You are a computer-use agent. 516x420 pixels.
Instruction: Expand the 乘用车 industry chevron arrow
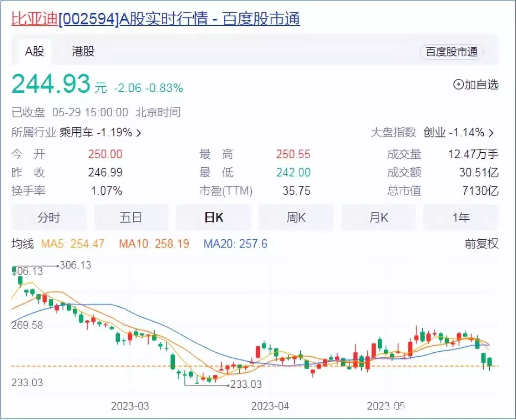point(139,133)
